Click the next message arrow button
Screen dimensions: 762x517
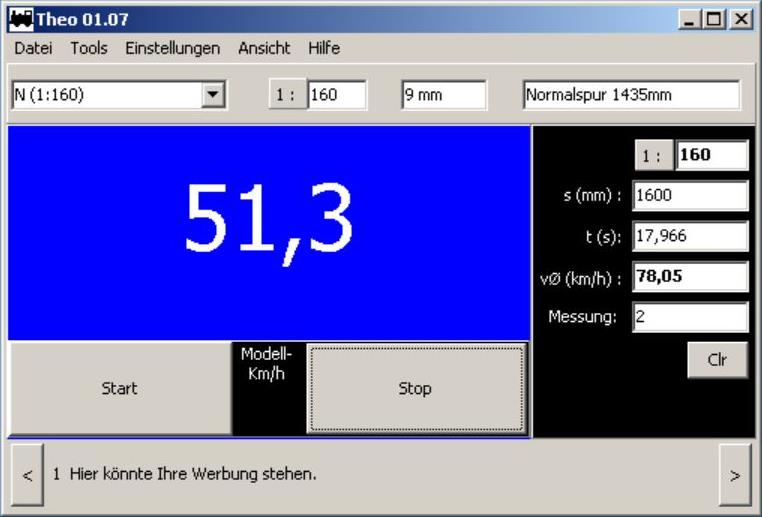[x=735, y=476]
